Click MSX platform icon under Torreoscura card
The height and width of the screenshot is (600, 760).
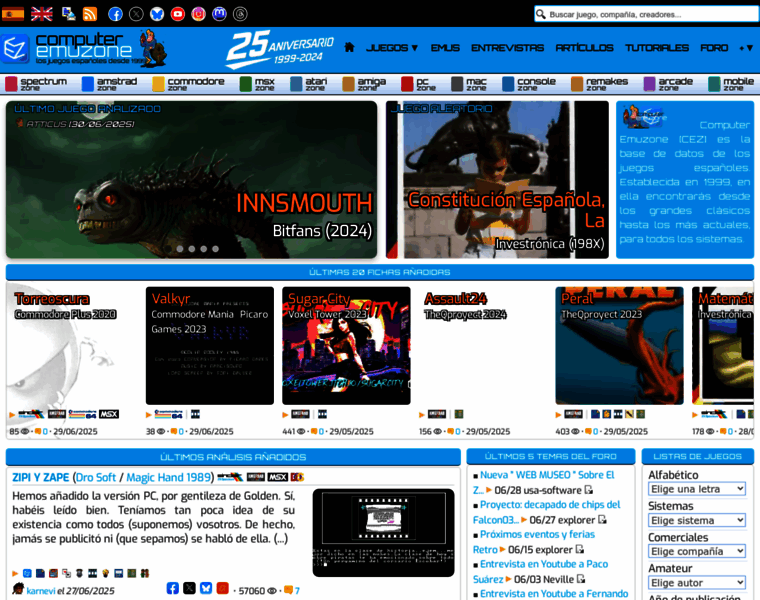tap(109, 414)
